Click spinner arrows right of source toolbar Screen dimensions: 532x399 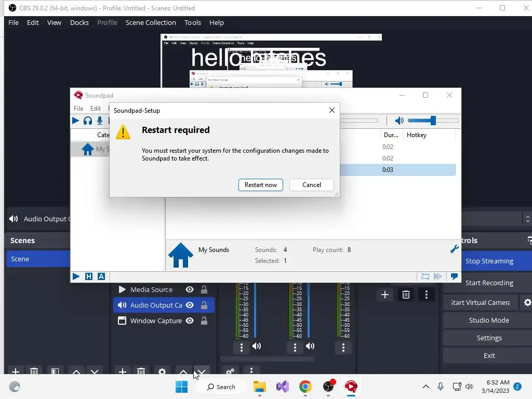(527, 219)
